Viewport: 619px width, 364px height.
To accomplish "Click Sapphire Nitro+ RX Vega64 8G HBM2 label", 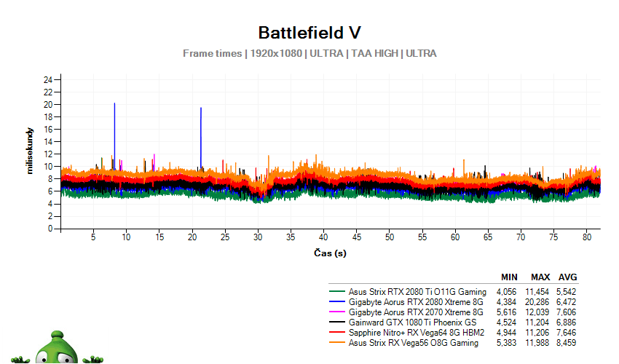I will tap(417, 333).
